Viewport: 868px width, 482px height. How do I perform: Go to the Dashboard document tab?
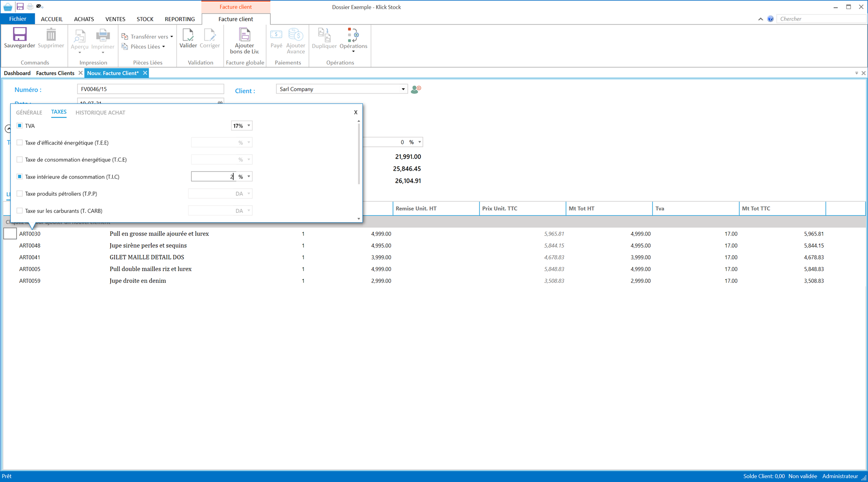point(17,73)
